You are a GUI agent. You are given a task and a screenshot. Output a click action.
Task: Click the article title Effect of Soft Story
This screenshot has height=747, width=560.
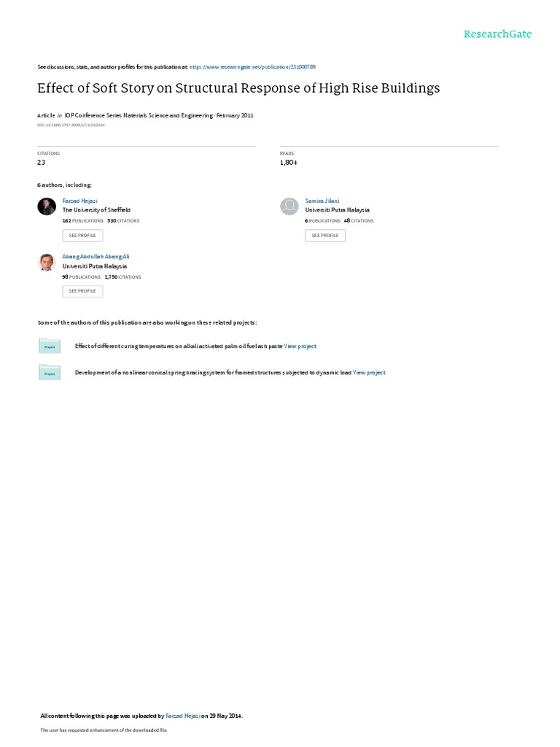click(238, 88)
